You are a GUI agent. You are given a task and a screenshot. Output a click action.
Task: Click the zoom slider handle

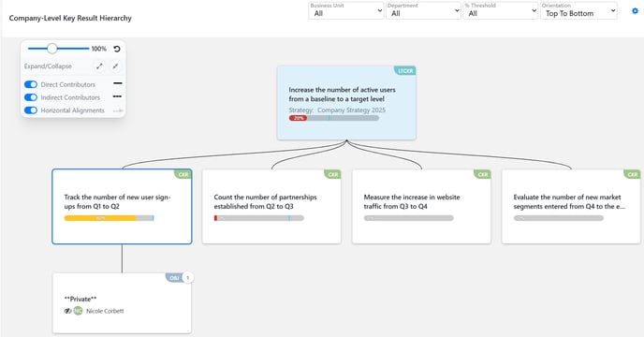51,49
